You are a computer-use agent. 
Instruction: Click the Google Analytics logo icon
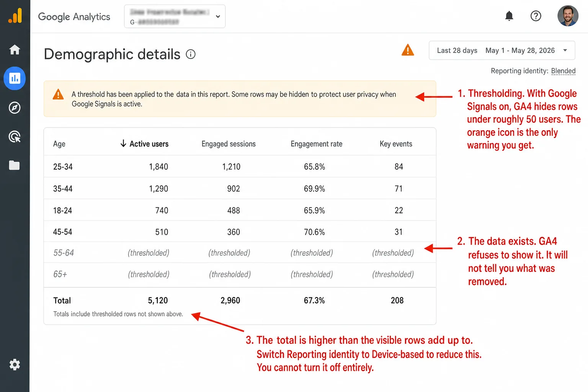coord(15,16)
